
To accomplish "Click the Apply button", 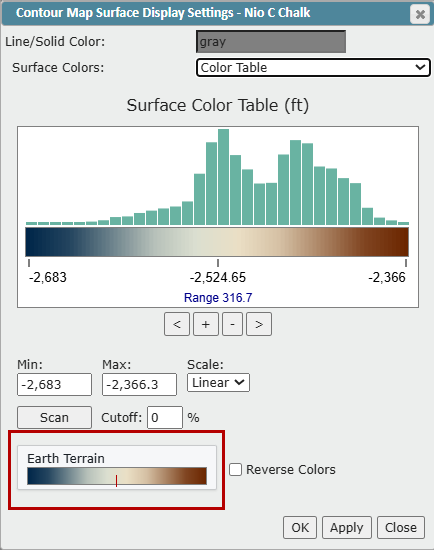I will pos(347,527).
